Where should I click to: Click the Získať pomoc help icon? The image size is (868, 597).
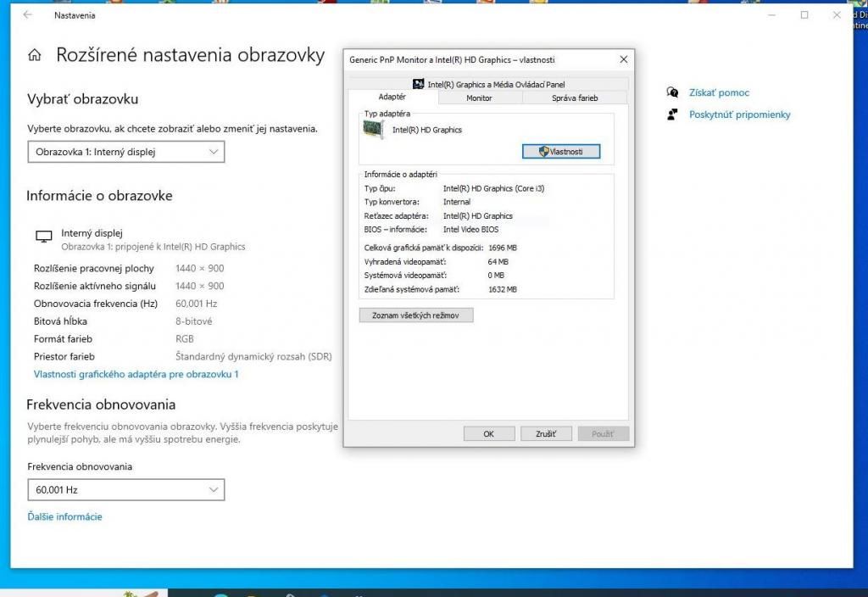pos(672,92)
